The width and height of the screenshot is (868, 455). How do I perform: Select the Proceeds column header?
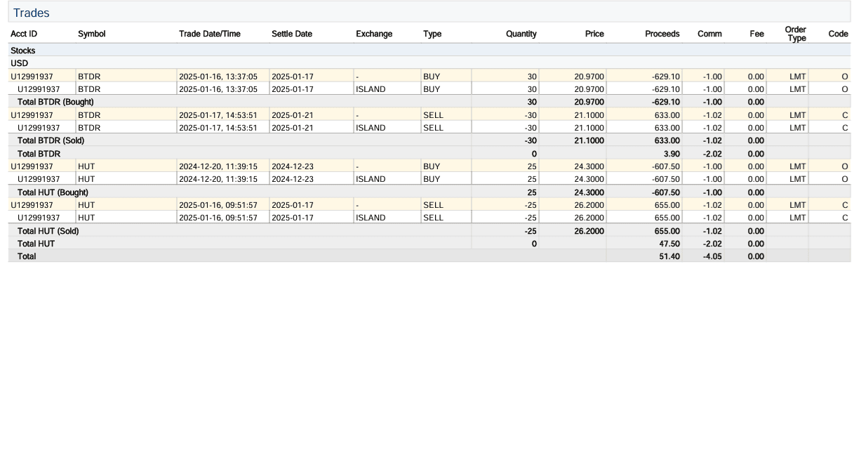click(x=662, y=34)
